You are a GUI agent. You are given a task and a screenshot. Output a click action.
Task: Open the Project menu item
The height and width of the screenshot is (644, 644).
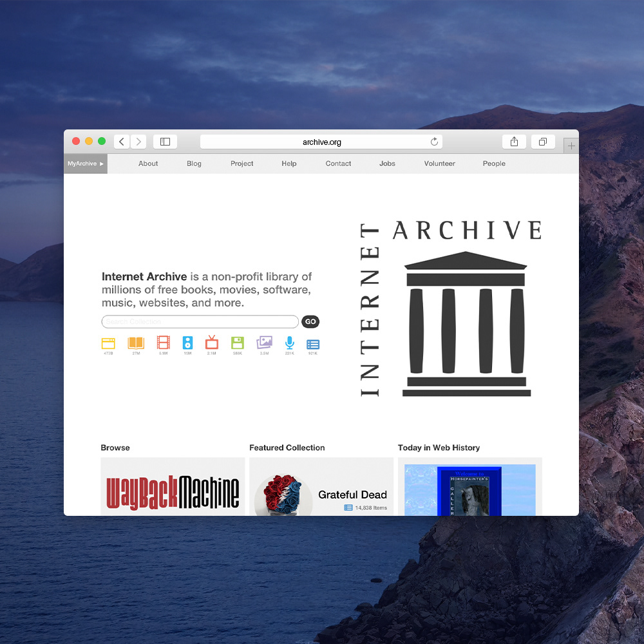pyautogui.click(x=242, y=164)
